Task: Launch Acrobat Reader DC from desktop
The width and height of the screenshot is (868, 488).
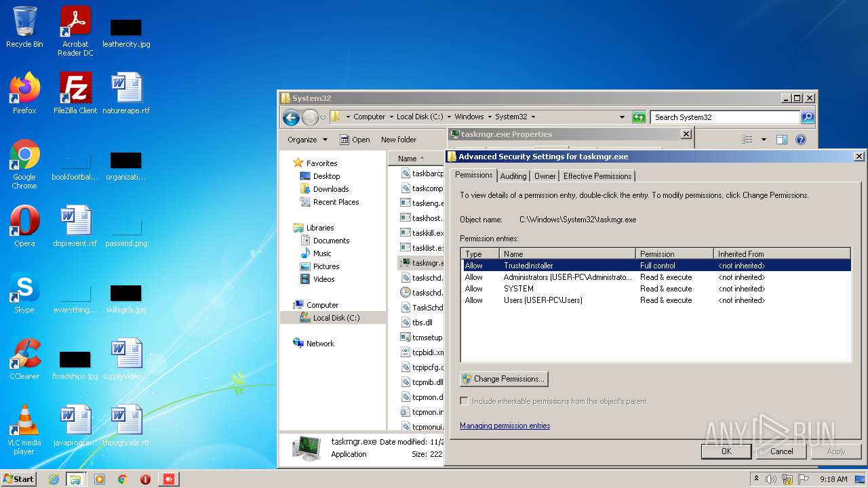Action: coord(75,31)
